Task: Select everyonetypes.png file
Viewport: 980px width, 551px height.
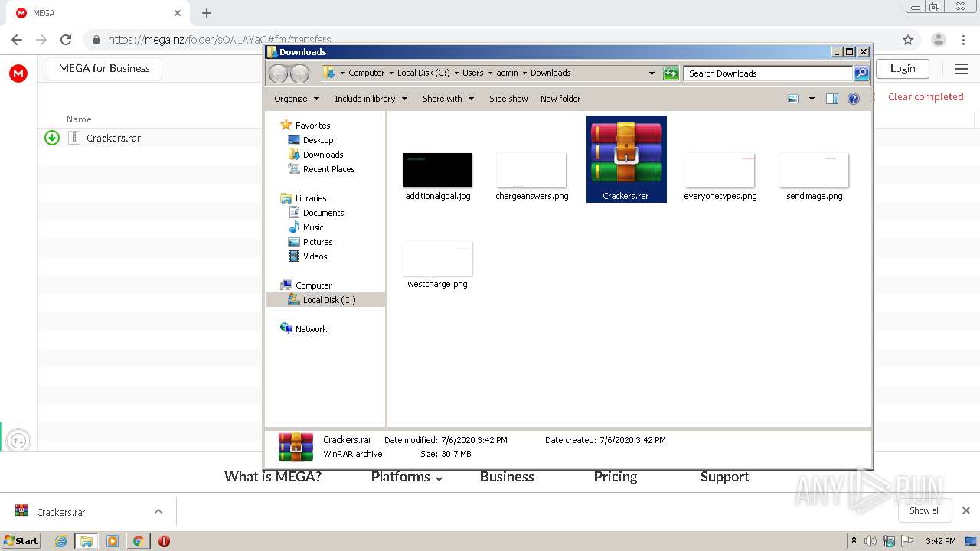Action: click(x=720, y=176)
